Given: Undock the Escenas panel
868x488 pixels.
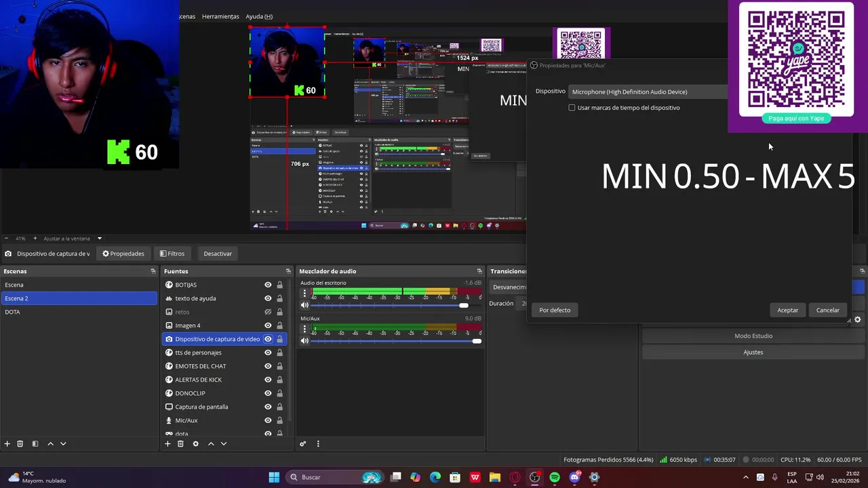Looking at the screenshot, I should coord(153,271).
